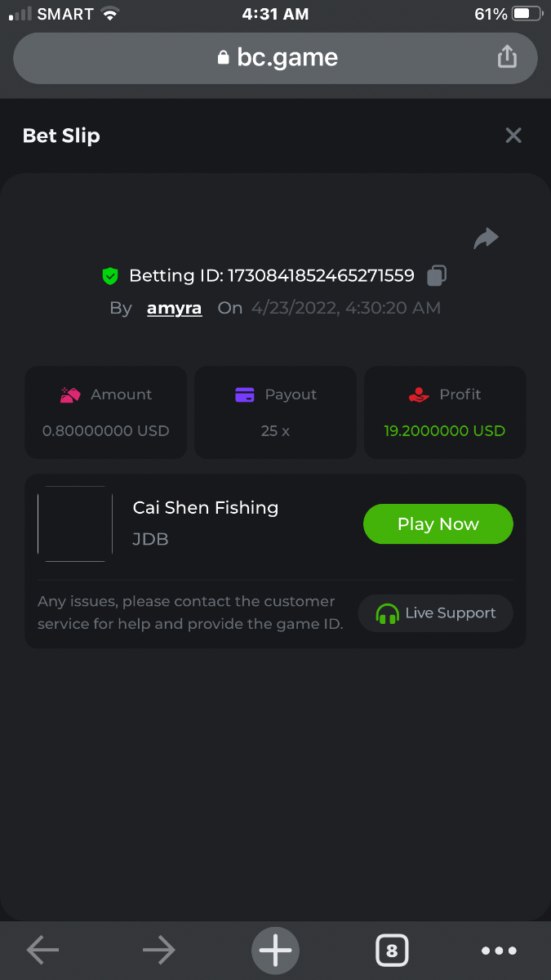The image size is (551, 980).
Task: Open a new tab with the plus button
Action: click(275, 951)
